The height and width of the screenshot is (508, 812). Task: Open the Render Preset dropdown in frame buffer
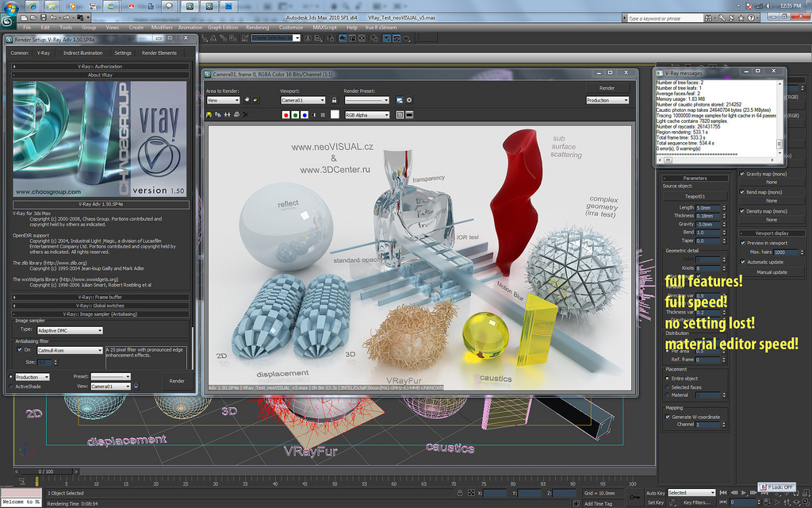tap(366, 100)
